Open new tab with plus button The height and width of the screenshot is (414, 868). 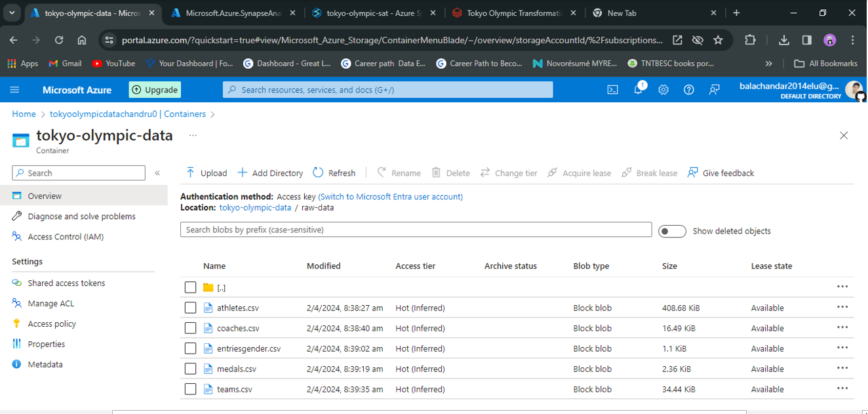(736, 12)
